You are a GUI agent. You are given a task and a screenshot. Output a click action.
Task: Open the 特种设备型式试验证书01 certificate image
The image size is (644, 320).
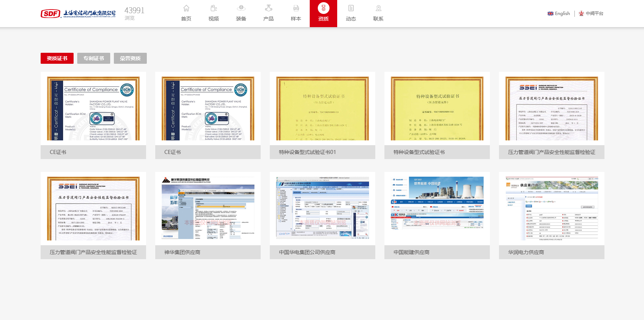click(323, 108)
